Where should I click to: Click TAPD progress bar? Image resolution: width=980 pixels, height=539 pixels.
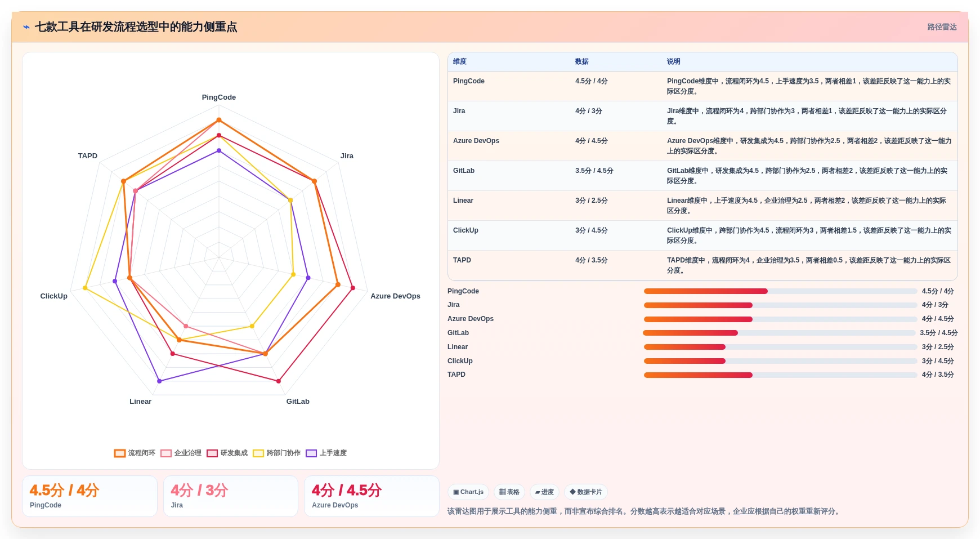pos(780,375)
